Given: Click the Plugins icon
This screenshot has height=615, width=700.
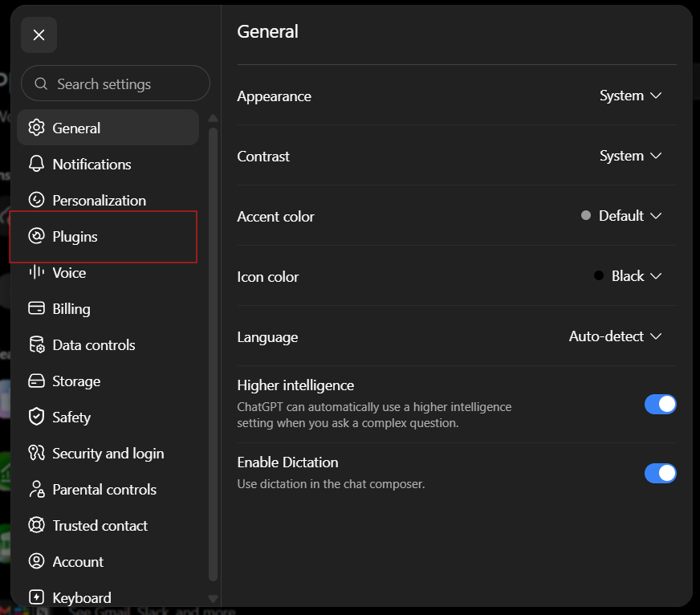Looking at the screenshot, I should pos(37,236).
